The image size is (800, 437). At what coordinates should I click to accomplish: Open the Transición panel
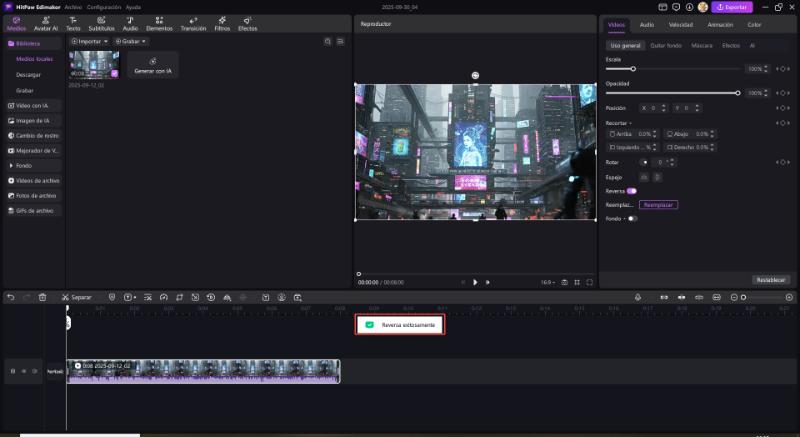(x=192, y=24)
